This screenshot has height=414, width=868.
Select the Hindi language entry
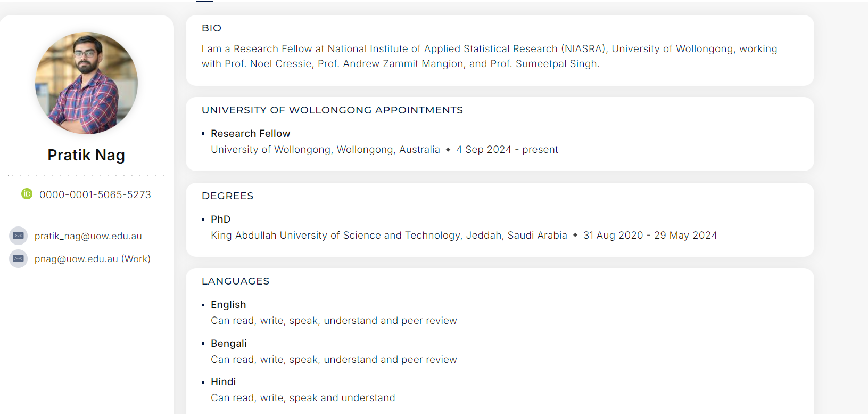coord(224,382)
